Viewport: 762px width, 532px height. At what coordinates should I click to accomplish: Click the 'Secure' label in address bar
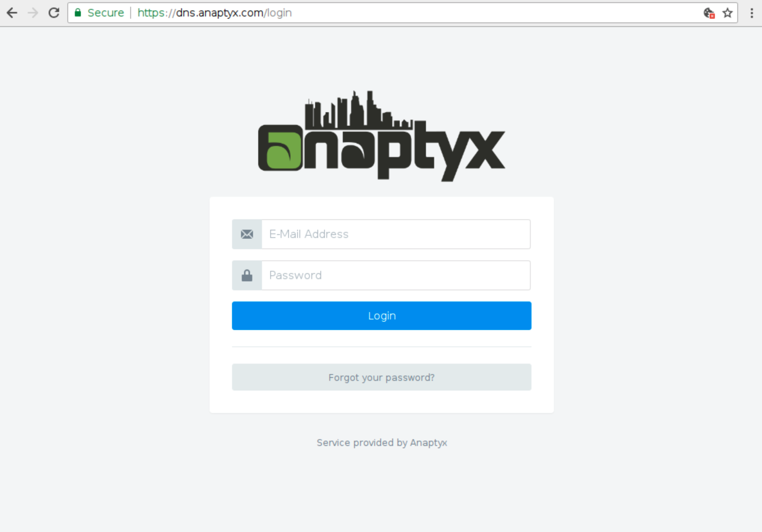click(106, 13)
